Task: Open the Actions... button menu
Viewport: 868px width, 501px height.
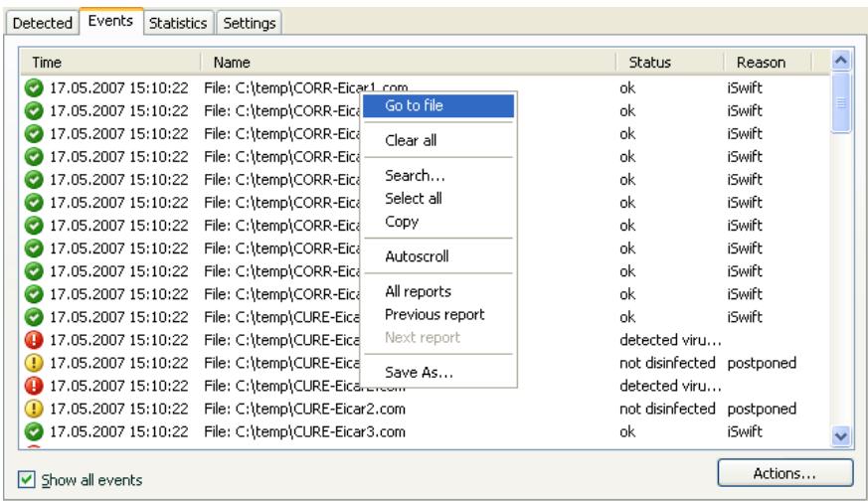Action: click(x=784, y=473)
